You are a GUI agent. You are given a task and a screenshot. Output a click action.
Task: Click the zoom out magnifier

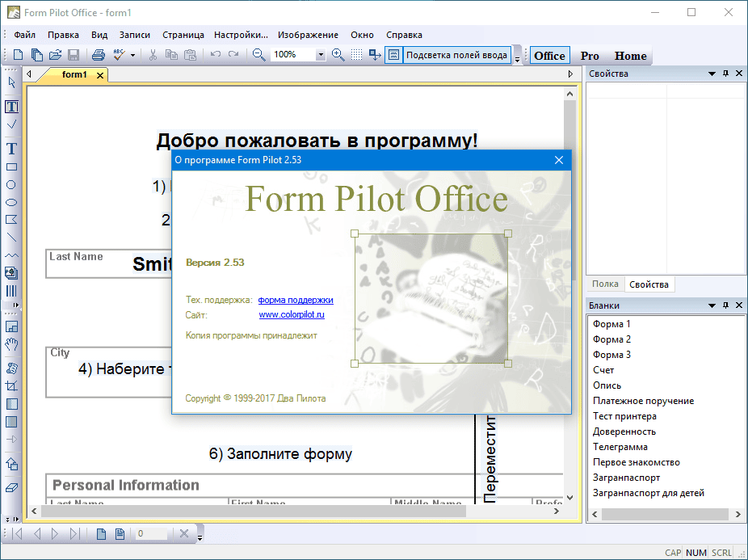point(259,55)
